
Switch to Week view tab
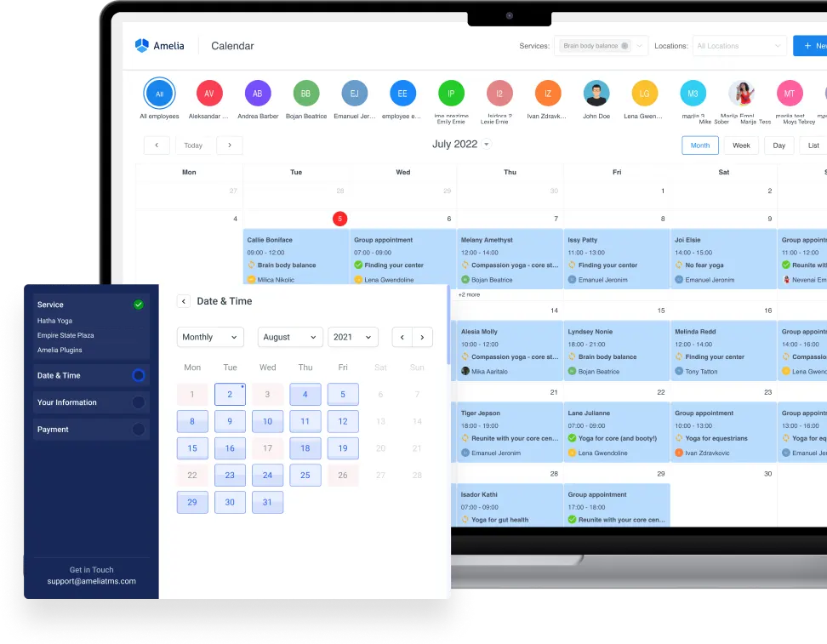[741, 145]
